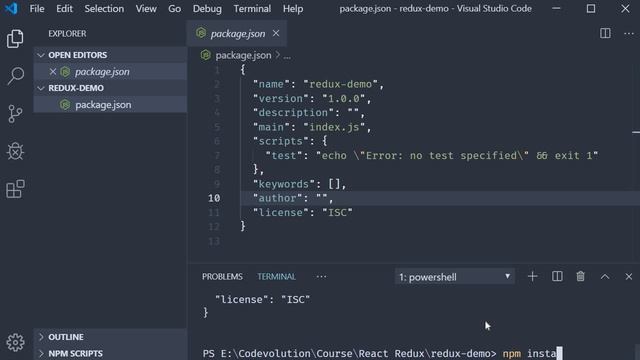Click the VS Code logo icon
This screenshot has height=360, width=640.
point(11,8)
